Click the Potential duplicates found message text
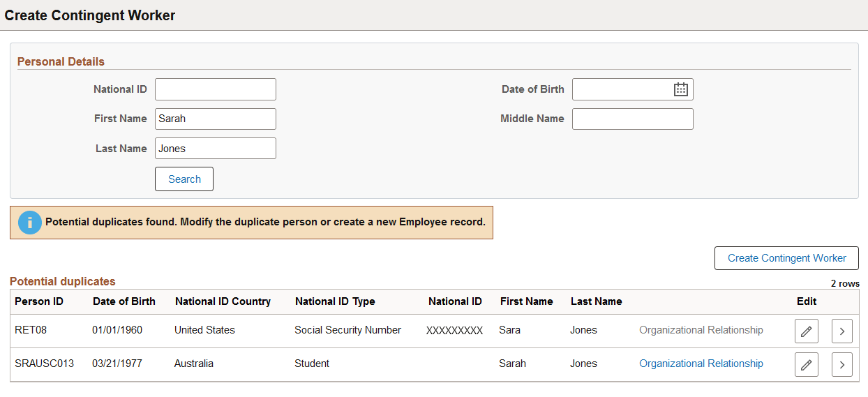The width and height of the screenshot is (868, 397). 265,222
